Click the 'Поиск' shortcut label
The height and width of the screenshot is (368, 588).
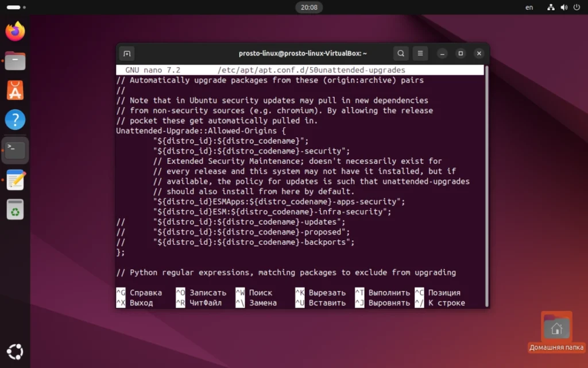pos(261,293)
